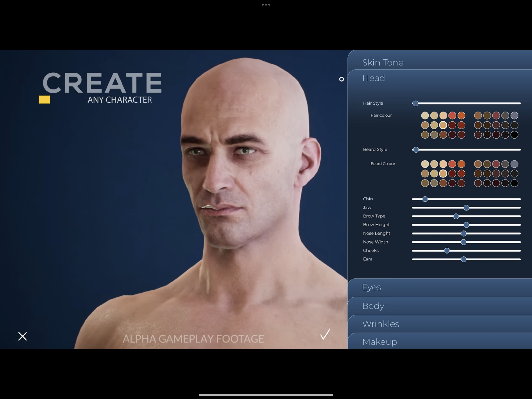This screenshot has height=399, width=532.
Task: Select the black Beard Colour swatch
Action: tap(514, 183)
